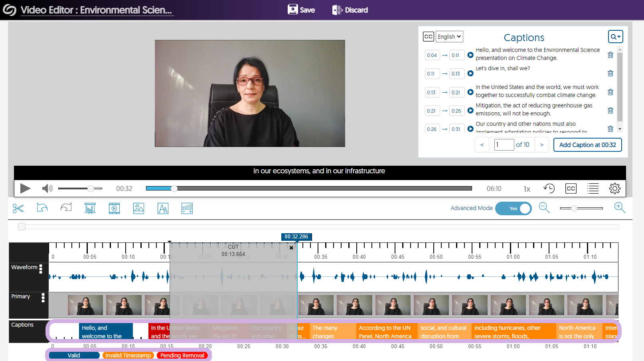Click Add Caption at 00:32 button
The image size is (644, 361).
[587, 145]
